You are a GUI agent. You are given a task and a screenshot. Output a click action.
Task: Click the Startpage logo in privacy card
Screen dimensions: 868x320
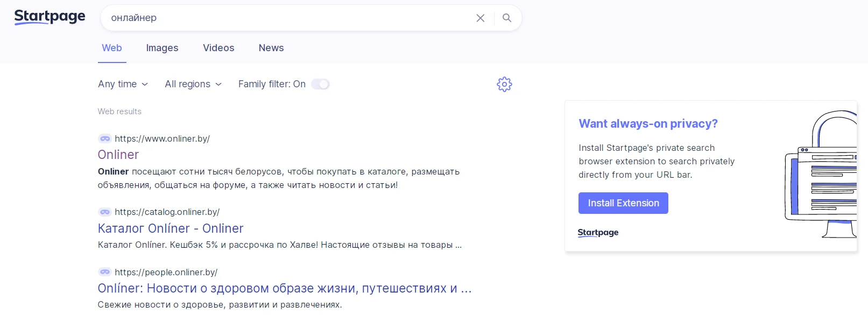click(598, 233)
